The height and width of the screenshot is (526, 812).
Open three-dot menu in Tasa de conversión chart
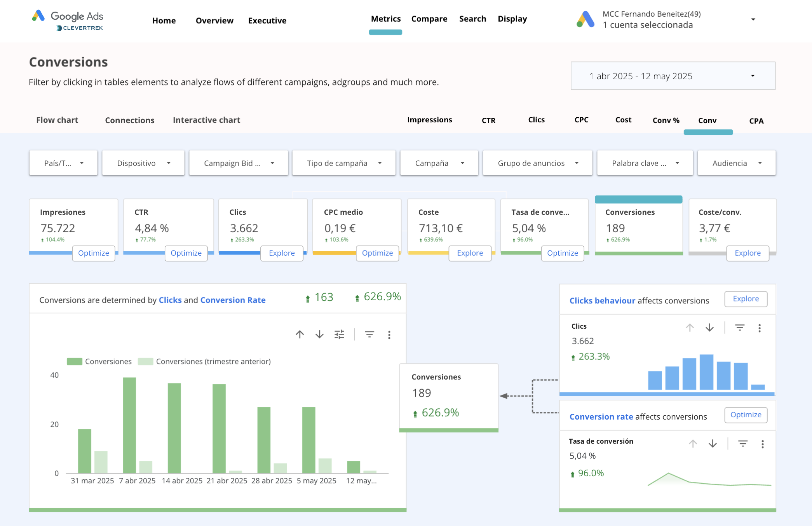(x=763, y=444)
